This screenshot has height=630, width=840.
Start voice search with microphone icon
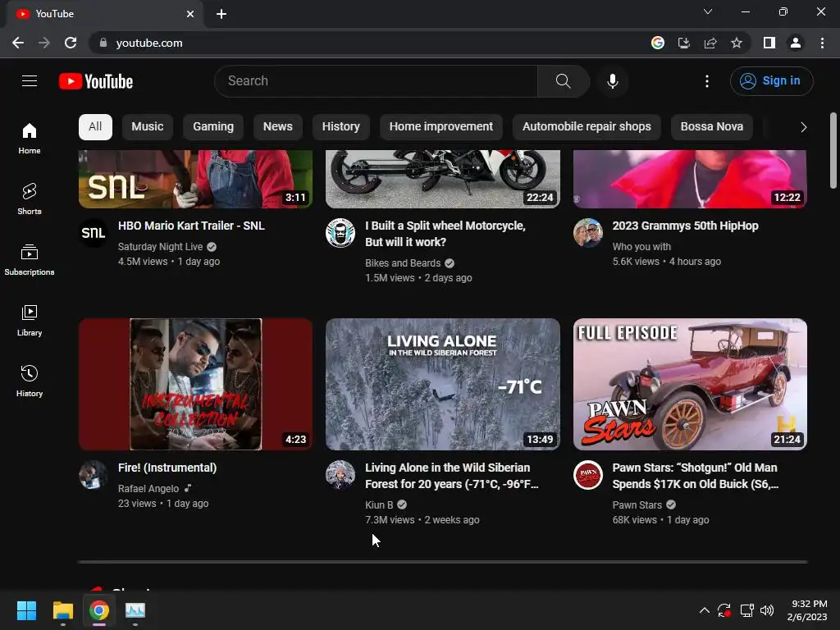click(612, 81)
